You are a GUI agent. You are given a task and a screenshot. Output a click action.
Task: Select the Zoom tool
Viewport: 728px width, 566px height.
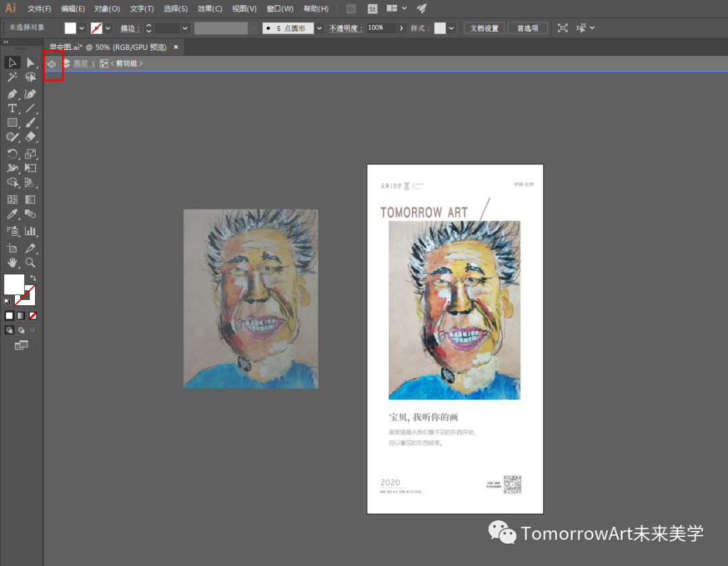click(x=30, y=263)
